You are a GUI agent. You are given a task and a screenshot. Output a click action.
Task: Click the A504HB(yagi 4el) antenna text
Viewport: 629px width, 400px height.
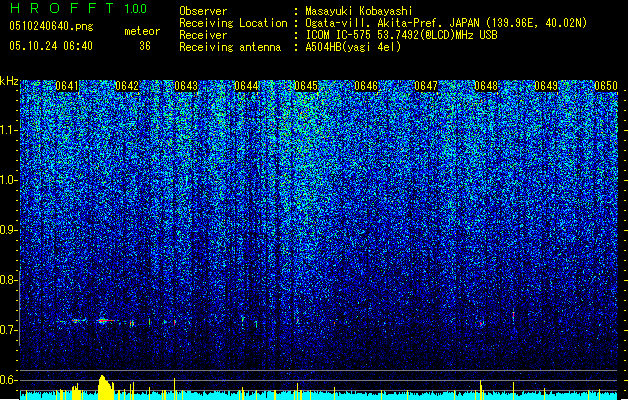point(353,47)
